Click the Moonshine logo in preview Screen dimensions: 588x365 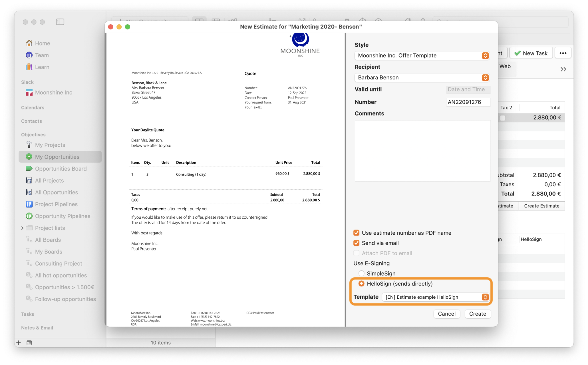pos(300,45)
